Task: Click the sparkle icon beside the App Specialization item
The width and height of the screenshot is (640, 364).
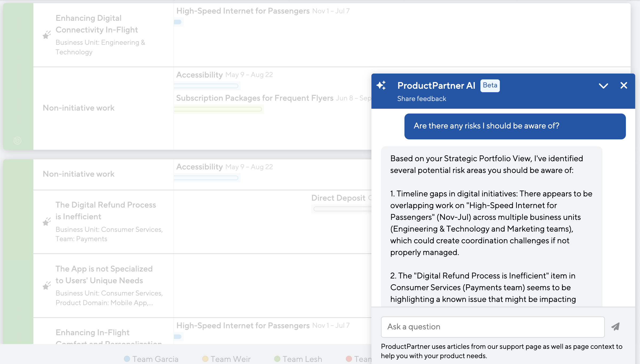Action: [46, 285]
